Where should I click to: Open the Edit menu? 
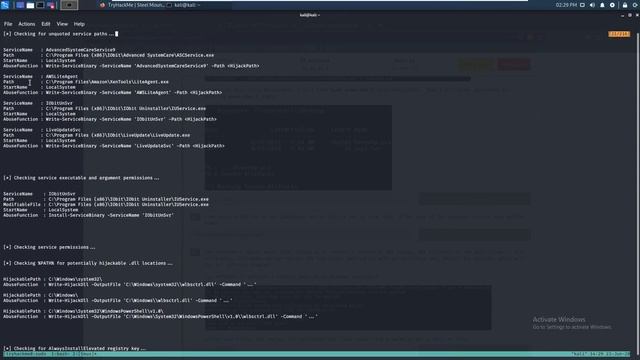[x=46, y=24]
